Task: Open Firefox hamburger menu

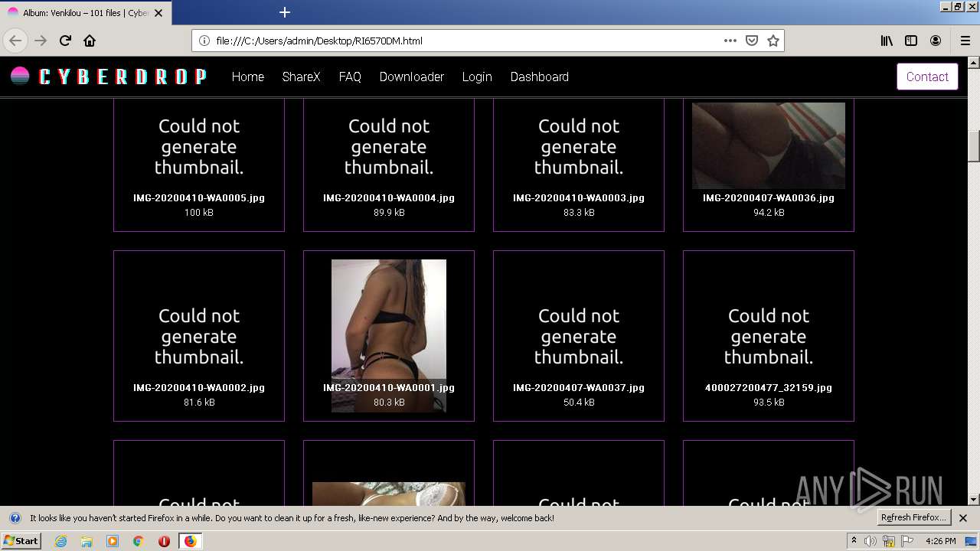Action: (965, 41)
